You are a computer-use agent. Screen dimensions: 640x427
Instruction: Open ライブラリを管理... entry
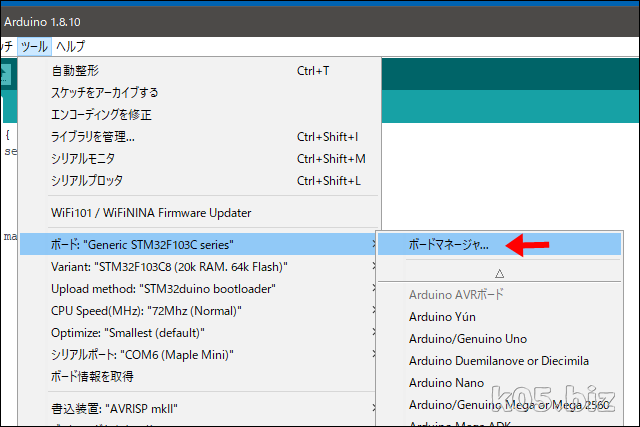pos(200,137)
